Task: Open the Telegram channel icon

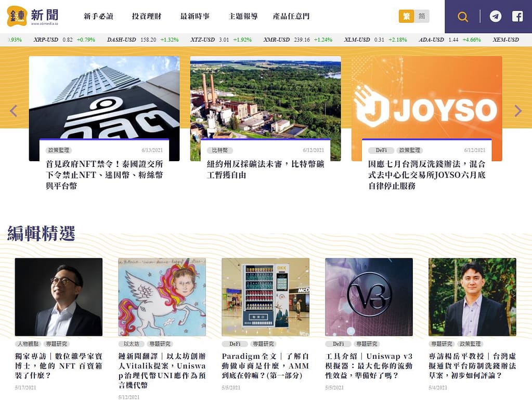Action: pyautogui.click(x=496, y=16)
